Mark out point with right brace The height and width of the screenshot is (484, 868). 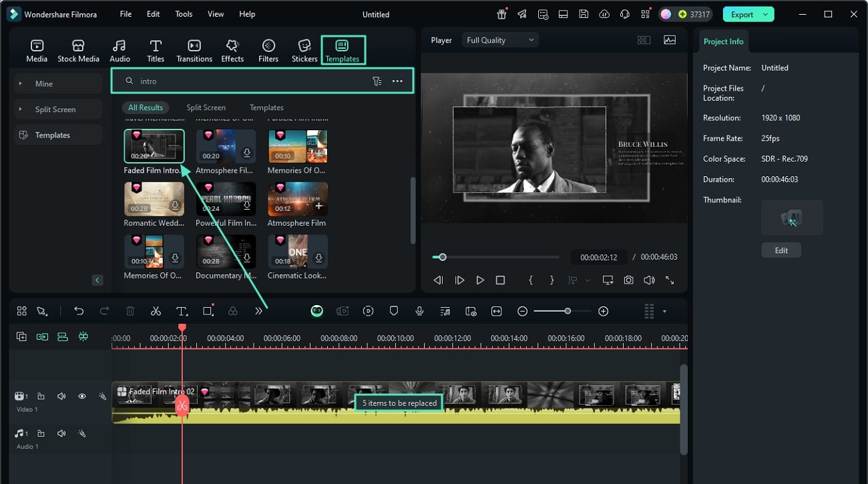tap(552, 280)
